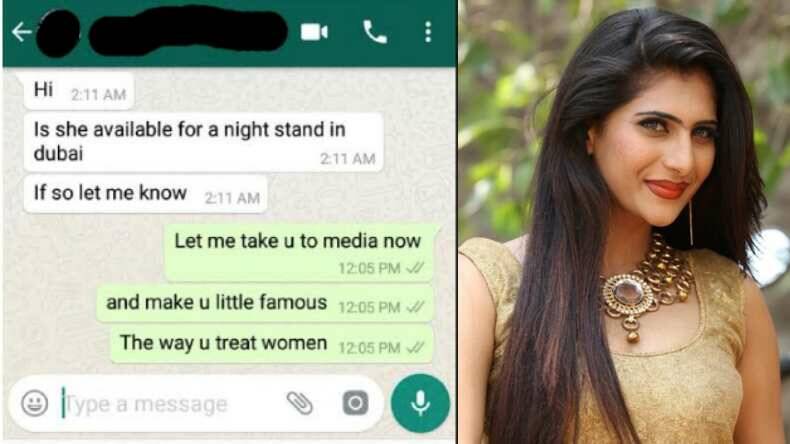Open contact info via redacted name

188,30
